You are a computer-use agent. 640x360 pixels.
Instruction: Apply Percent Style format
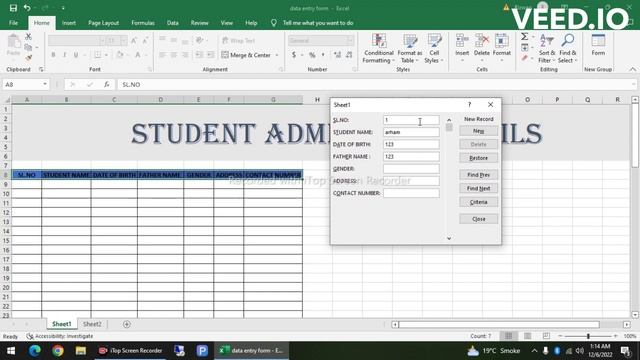point(312,55)
